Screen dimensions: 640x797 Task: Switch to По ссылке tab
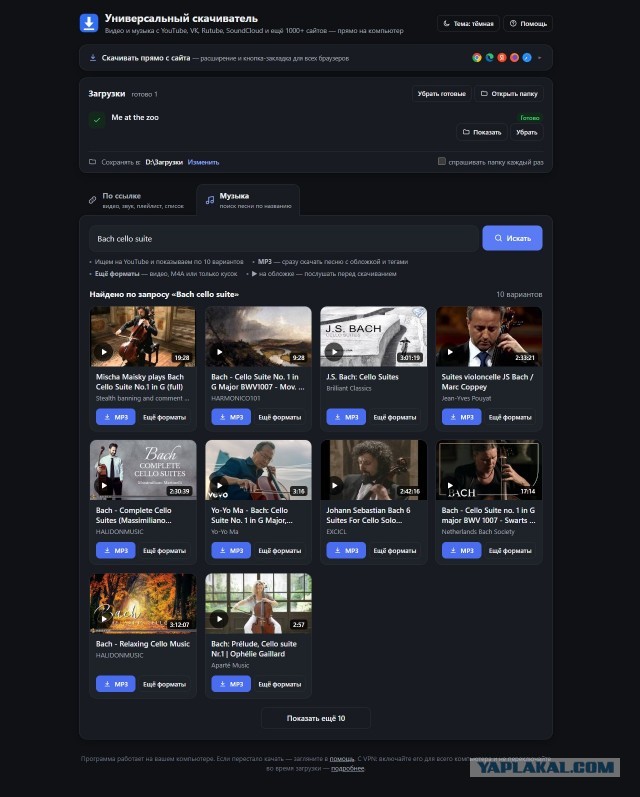[137, 200]
